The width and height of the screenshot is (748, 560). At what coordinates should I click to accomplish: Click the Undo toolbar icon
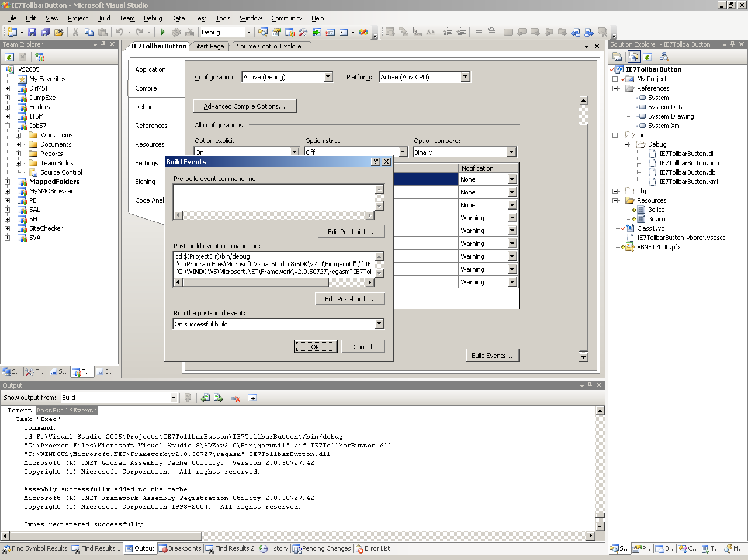120,32
